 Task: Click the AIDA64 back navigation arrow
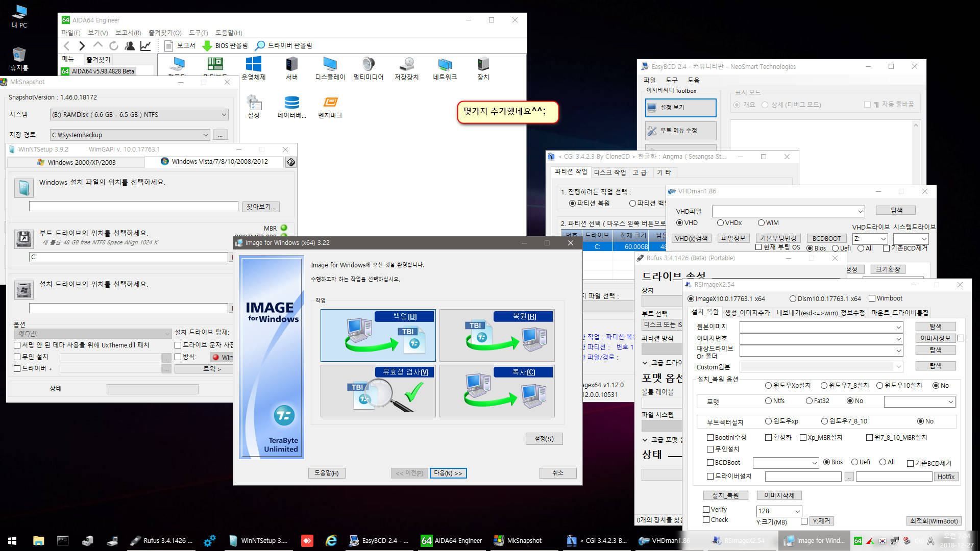(66, 46)
